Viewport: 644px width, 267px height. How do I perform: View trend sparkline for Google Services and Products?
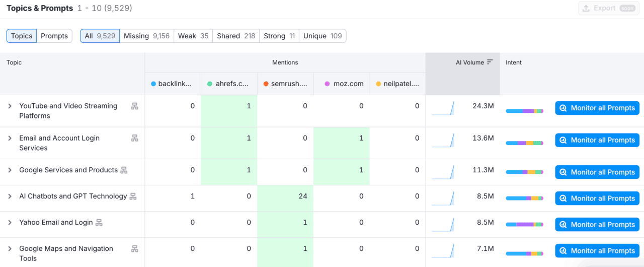pos(443,172)
